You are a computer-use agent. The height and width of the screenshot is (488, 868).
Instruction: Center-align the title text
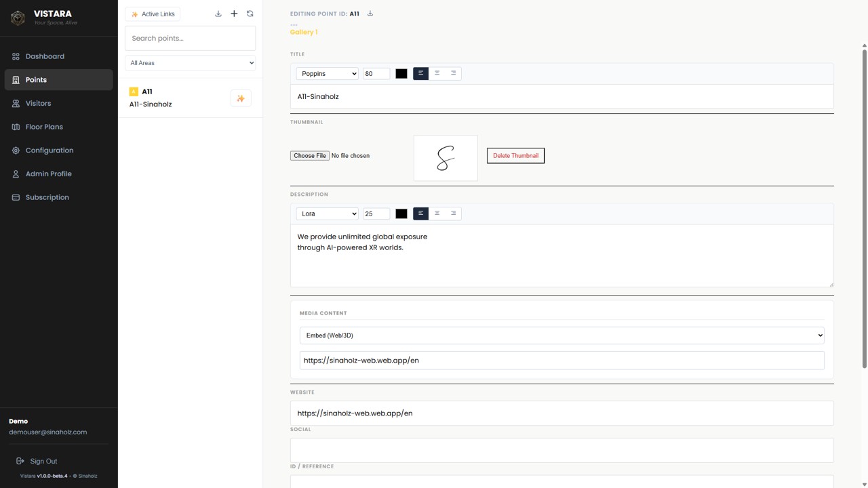437,73
